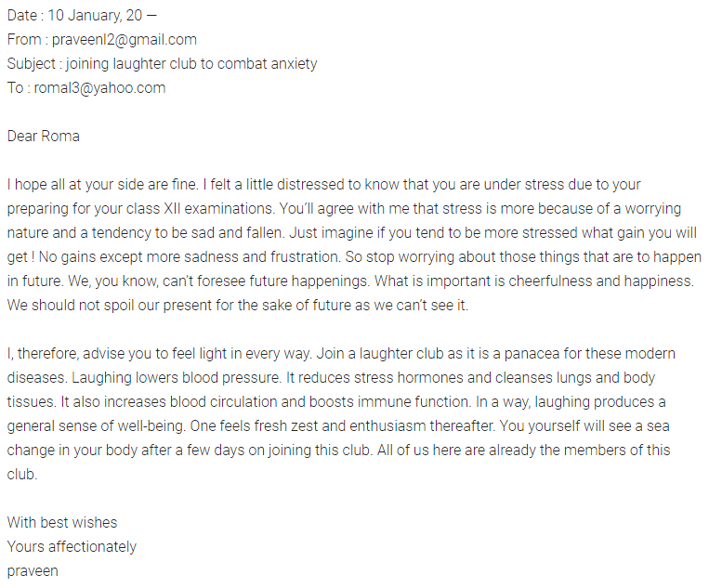This screenshot has height=588, width=709.
Task: Click the Subject line about laughter club
Action: coord(162,64)
